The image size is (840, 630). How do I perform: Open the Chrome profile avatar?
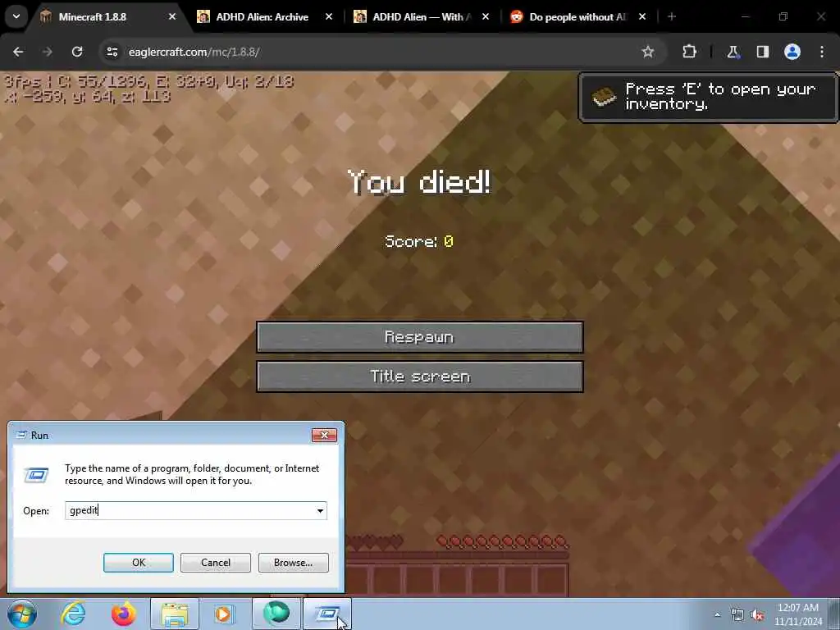click(x=792, y=52)
